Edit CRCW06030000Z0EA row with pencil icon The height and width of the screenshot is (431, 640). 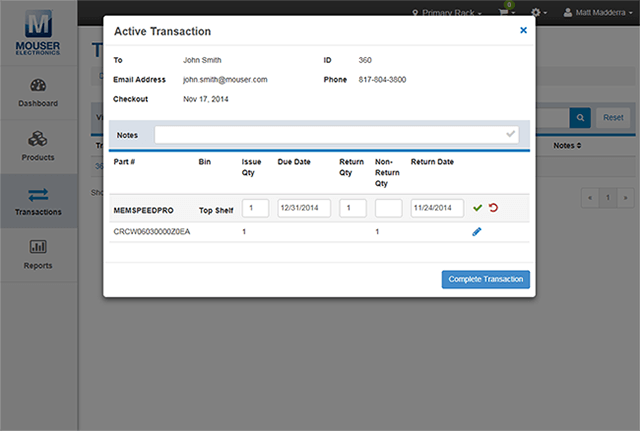(477, 232)
